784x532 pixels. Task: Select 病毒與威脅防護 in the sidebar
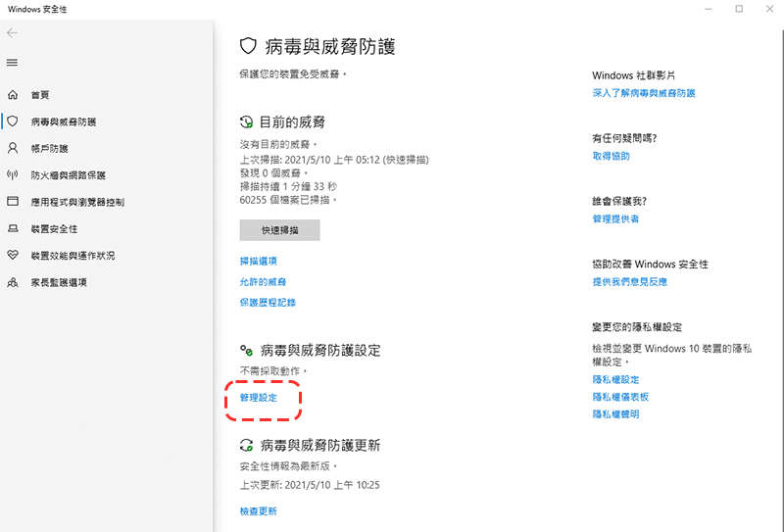[64, 121]
